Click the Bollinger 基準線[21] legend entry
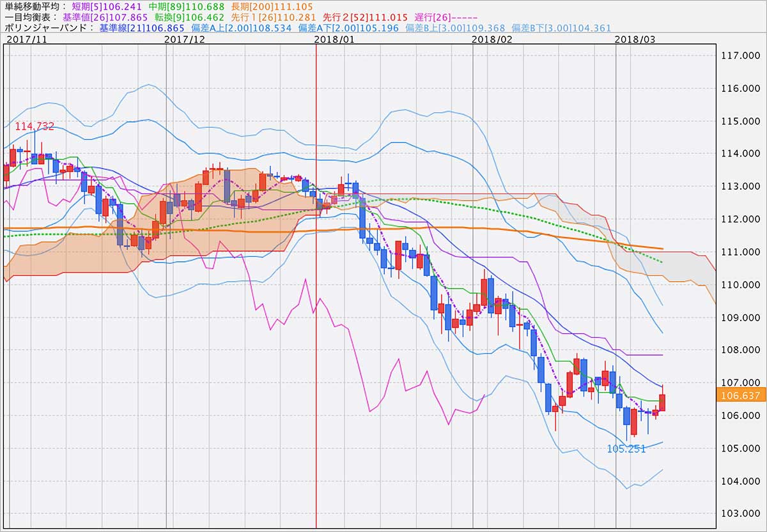Image resolution: width=767 pixels, height=532 pixels. click(x=141, y=28)
